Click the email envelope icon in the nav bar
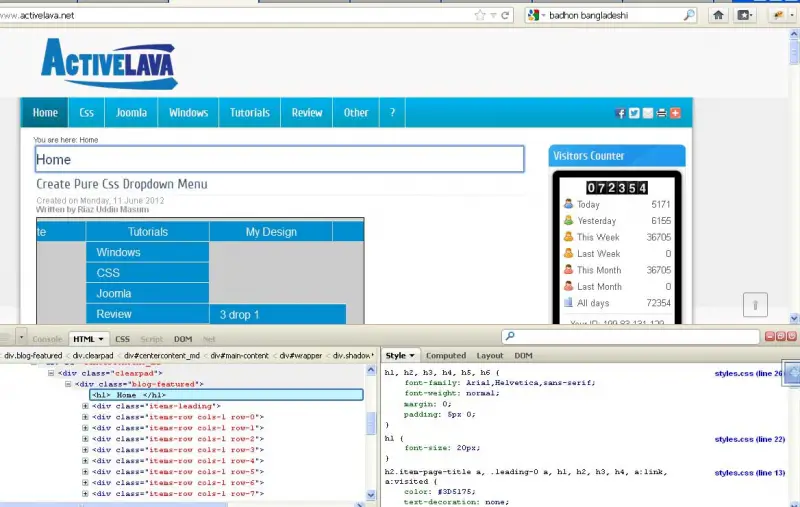 coord(648,113)
